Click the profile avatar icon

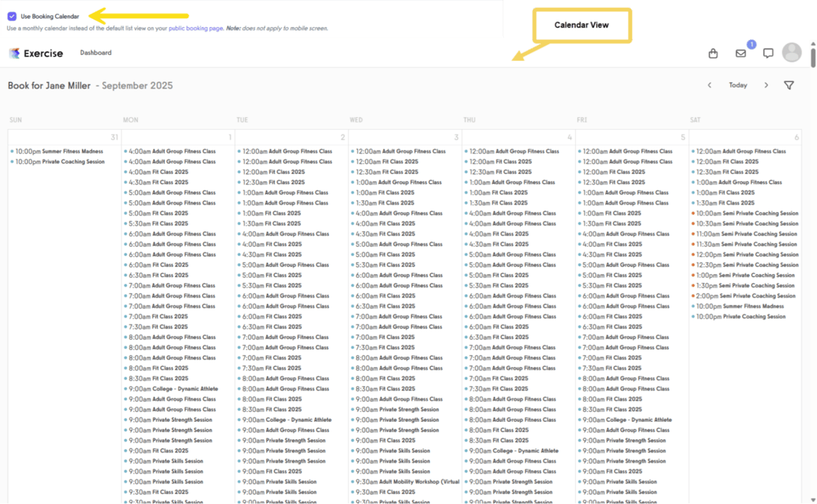point(791,52)
